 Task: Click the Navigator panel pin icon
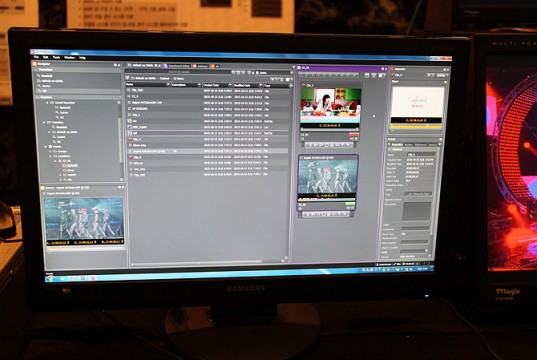[x=115, y=65]
